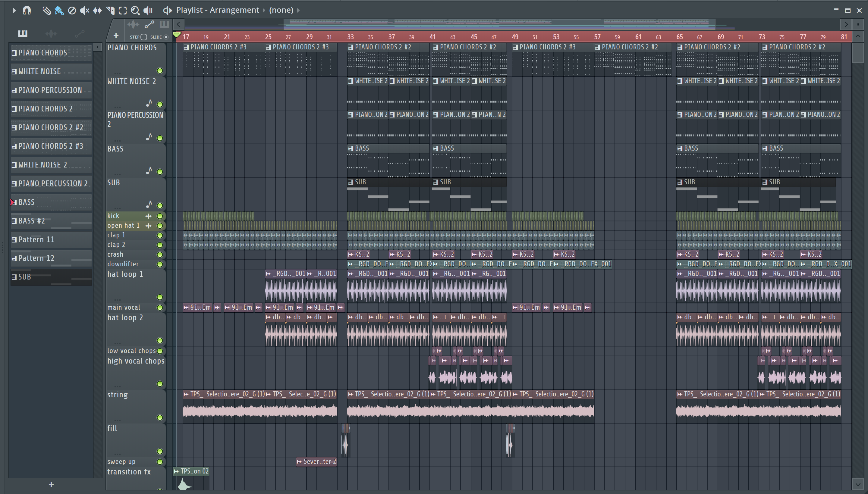
Task: Open TPS..on 02 clip menu
Action: click(176, 471)
